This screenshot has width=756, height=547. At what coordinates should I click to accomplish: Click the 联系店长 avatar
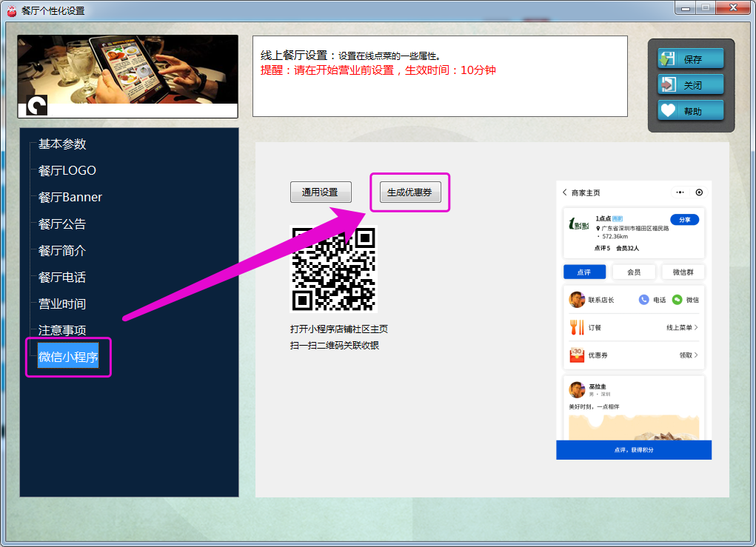coord(577,300)
